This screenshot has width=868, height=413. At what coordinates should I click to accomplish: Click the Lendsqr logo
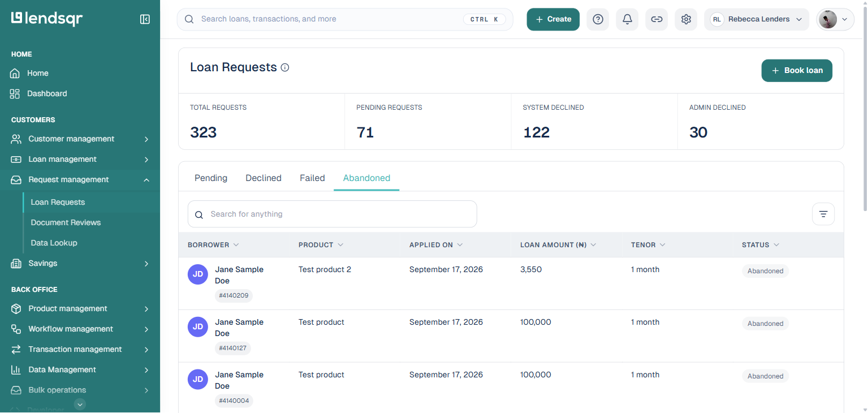point(47,19)
